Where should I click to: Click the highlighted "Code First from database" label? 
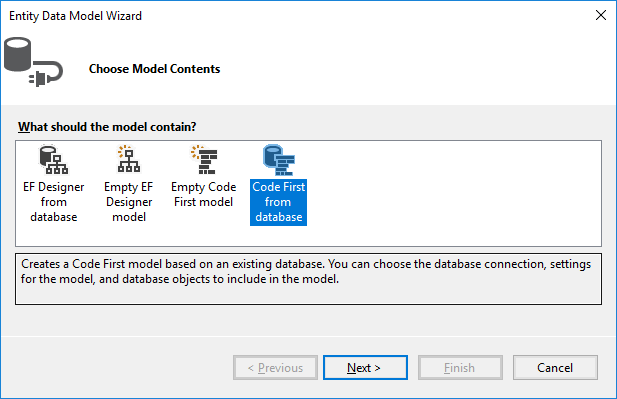point(279,202)
